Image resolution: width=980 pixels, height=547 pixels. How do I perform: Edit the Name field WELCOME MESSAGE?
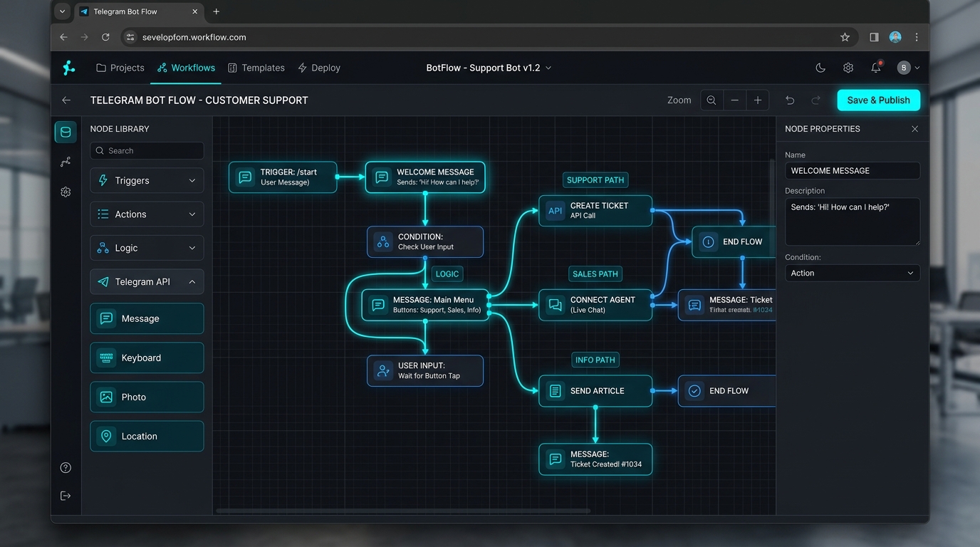(853, 171)
